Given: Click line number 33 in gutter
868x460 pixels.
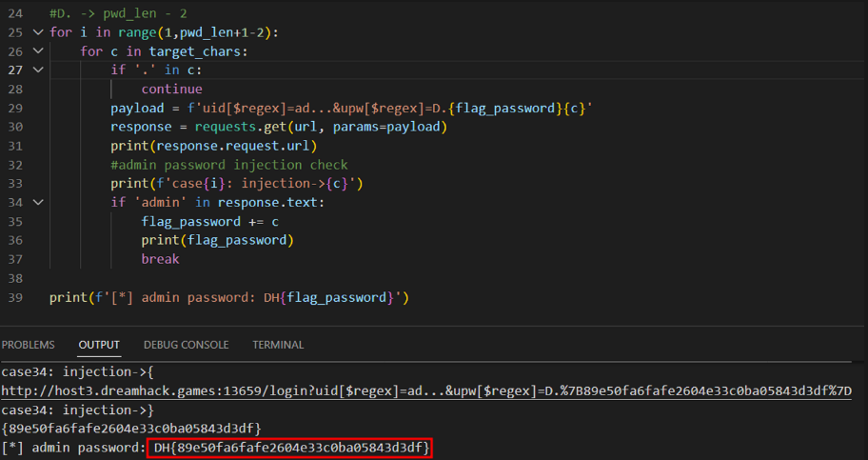Looking at the screenshot, I should pyautogui.click(x=15, y=184).
